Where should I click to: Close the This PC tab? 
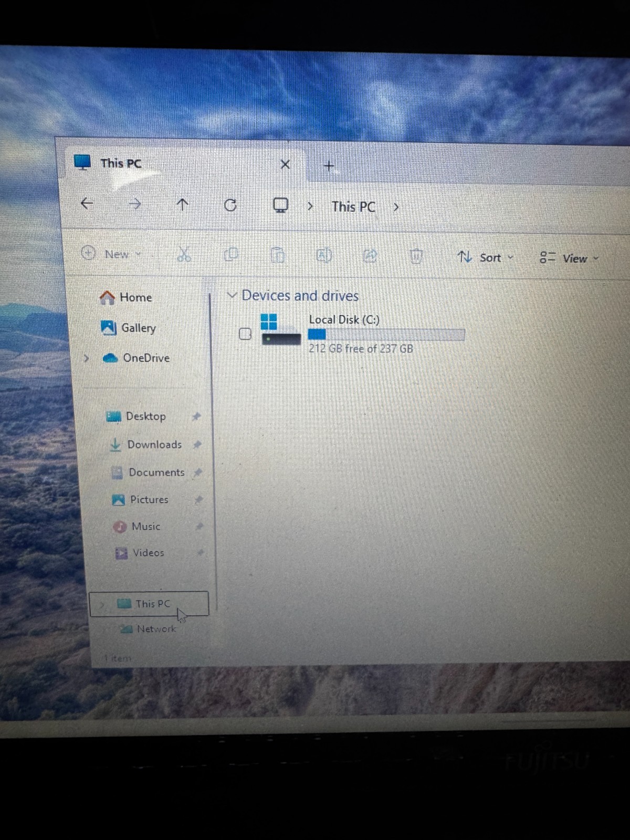click(285, 165)
